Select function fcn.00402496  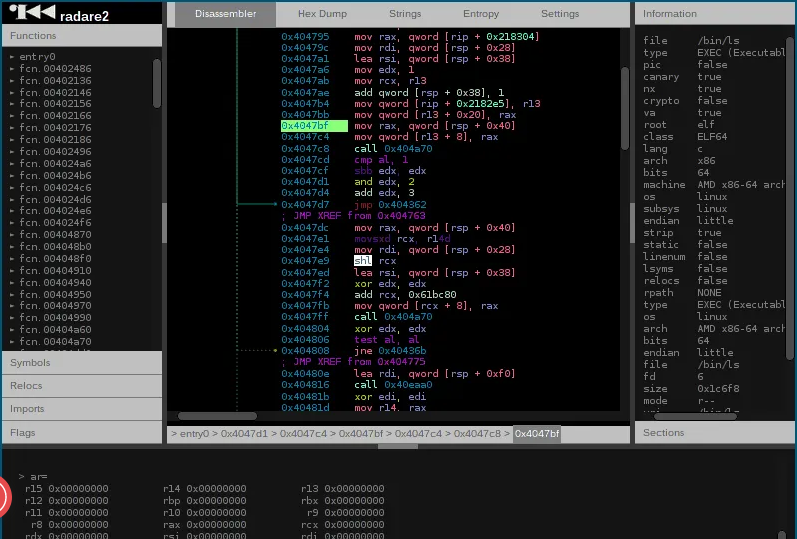[x=55, y=152]
